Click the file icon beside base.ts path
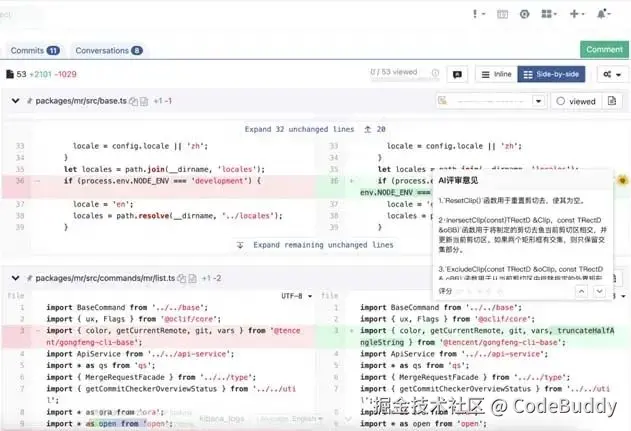This screenshot has width=631, height=431. tap(144, 101)
